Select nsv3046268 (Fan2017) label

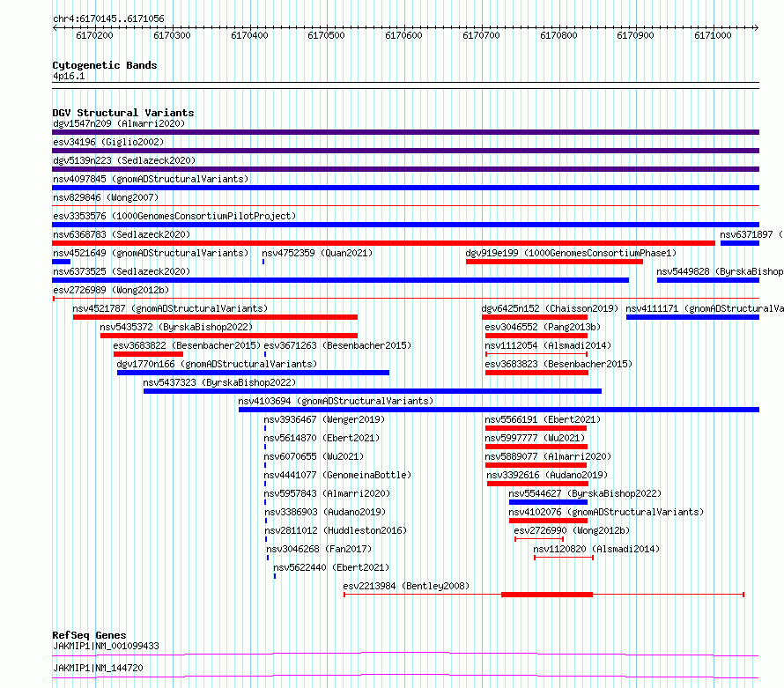[319, 549]
